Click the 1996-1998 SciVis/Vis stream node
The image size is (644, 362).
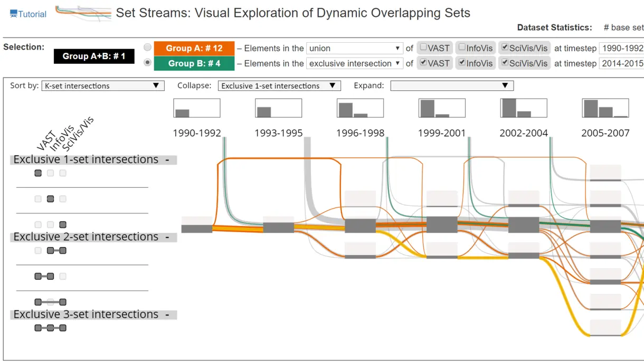click(361, 226)
